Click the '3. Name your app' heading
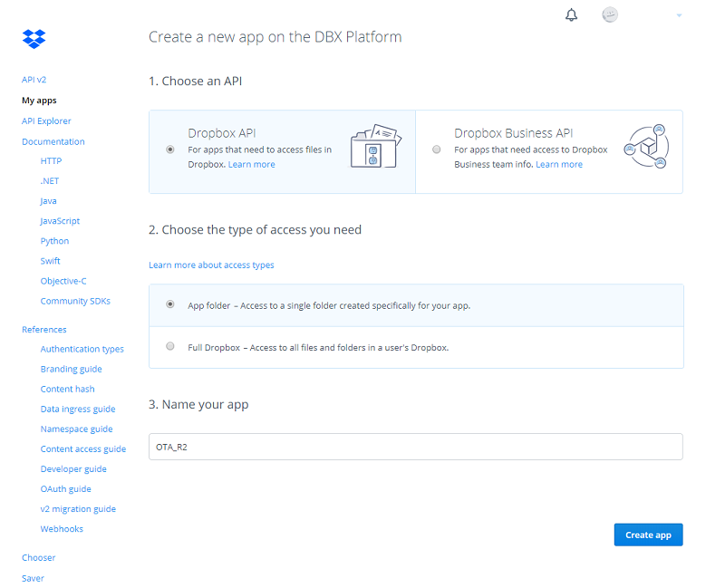 coord(198,404)
